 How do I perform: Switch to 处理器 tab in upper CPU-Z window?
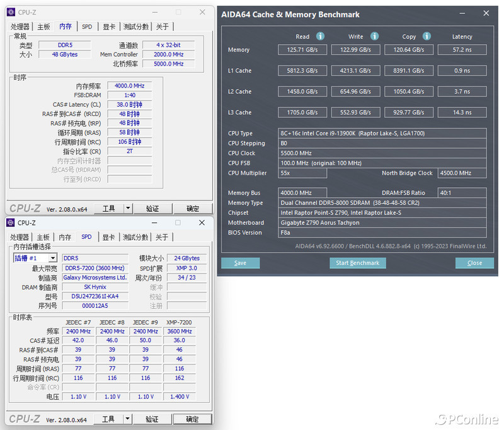point(20,26)
